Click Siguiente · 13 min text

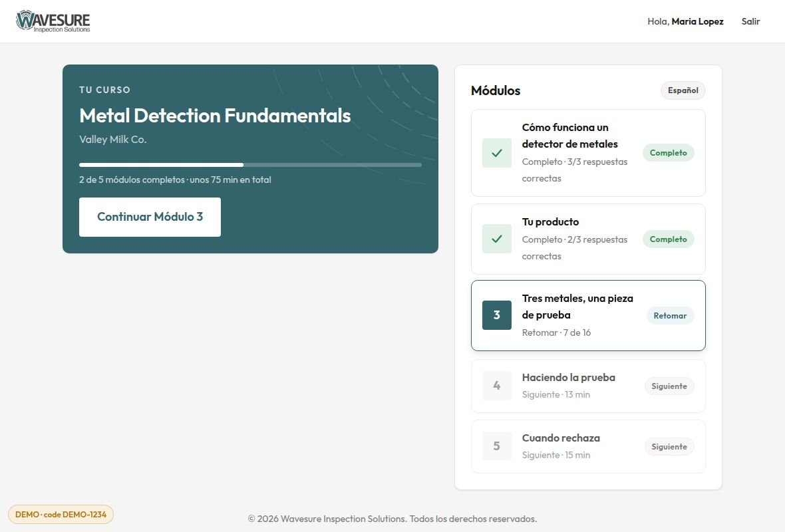[555, 395]
